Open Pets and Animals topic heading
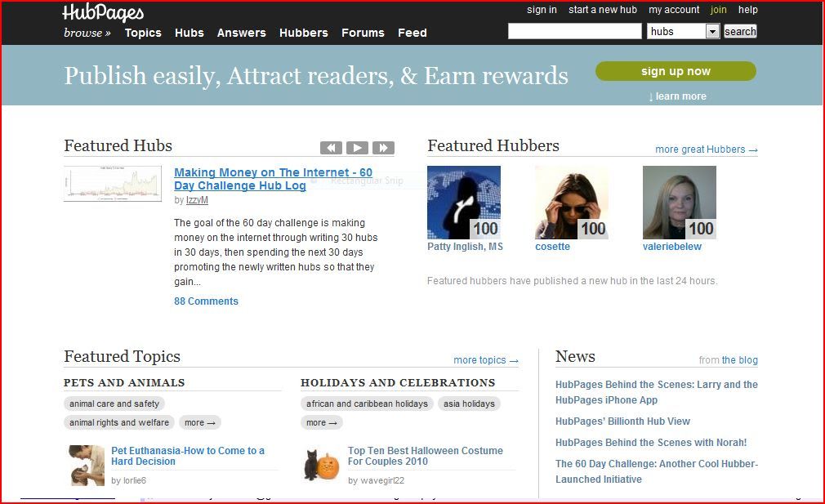The image size is (825, 504). (x=124, y=382)
